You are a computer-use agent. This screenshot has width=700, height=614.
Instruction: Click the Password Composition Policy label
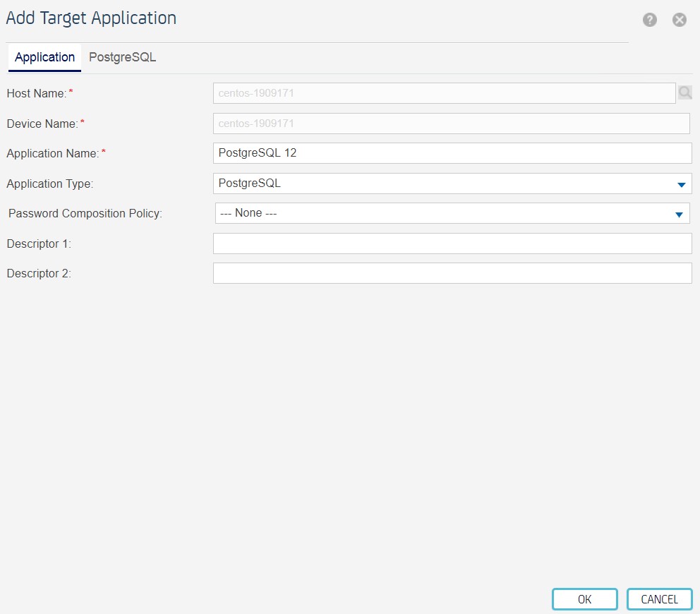point(85,213)
